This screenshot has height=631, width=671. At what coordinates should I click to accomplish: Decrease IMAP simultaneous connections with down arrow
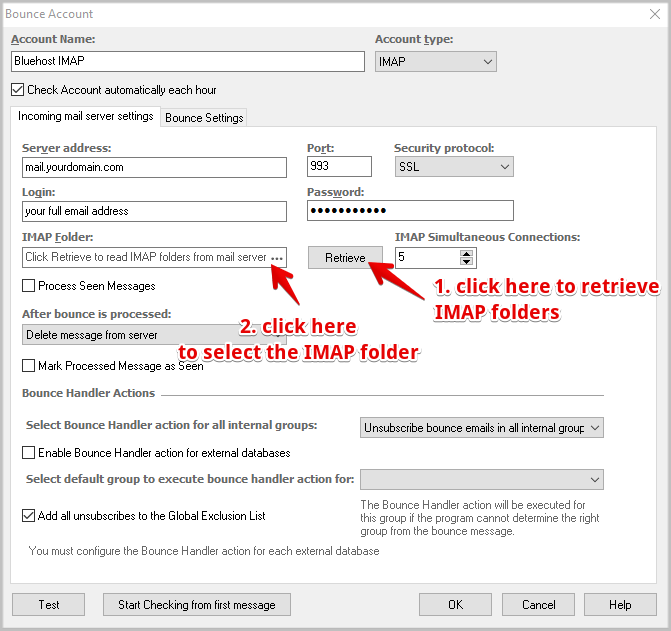(x=466, y=261)
